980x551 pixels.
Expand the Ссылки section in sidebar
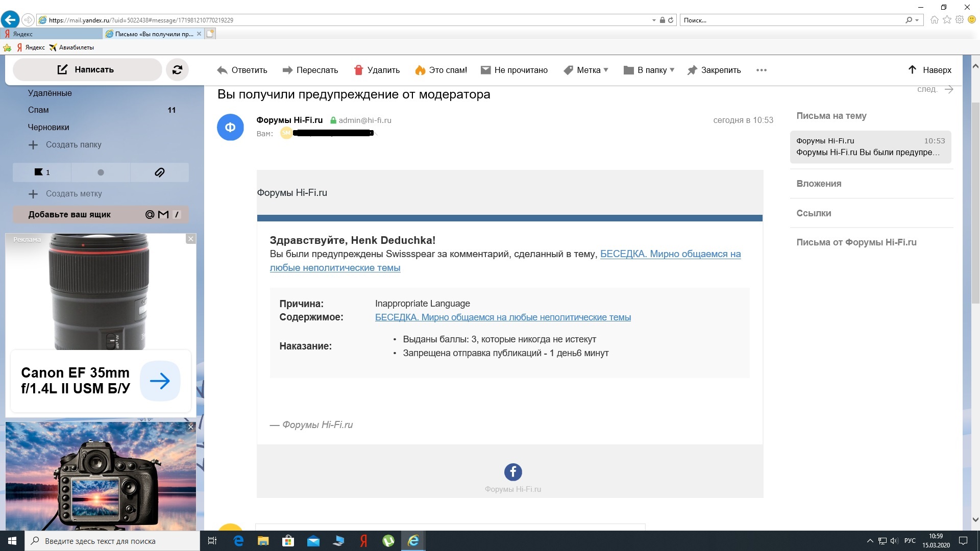(x=814, y=213)
